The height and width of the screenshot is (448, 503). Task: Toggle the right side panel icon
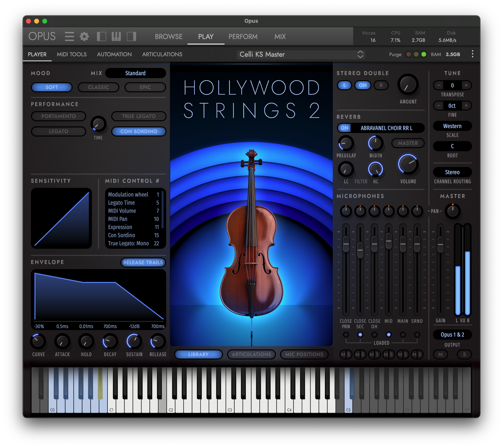(131, 36)
